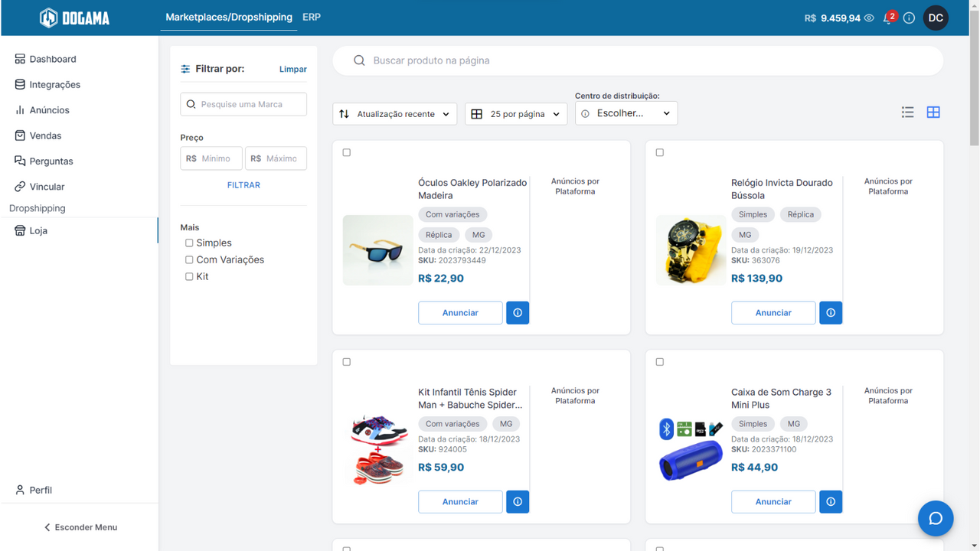Screen dimensions: 980x551
Task: Toggle balance visibility eye icon
Action: point(869,18)
